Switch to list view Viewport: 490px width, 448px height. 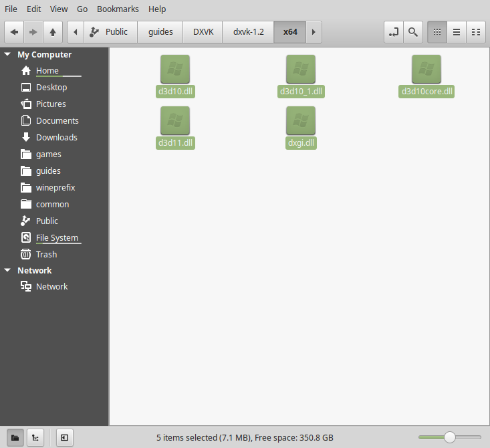point(457,32)
